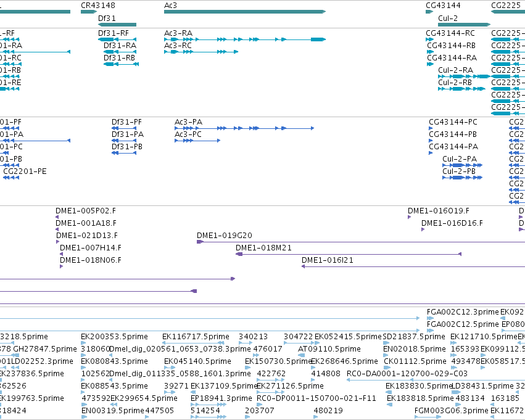Image resolution: width=525 pixels, height=420 pixels.
Task: Open EST EK271126.5prime
Action: pos(291,387)
